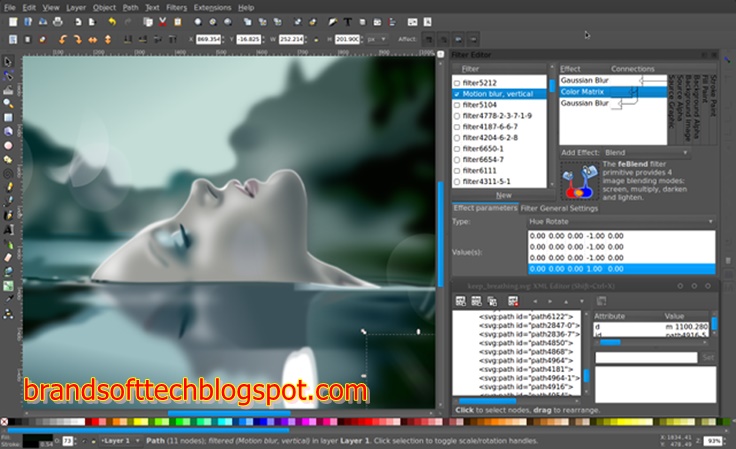Click the no-color X swatch in palette
Image resolution: width=736 pixels, height=449 pixels.
click(4, 422)
